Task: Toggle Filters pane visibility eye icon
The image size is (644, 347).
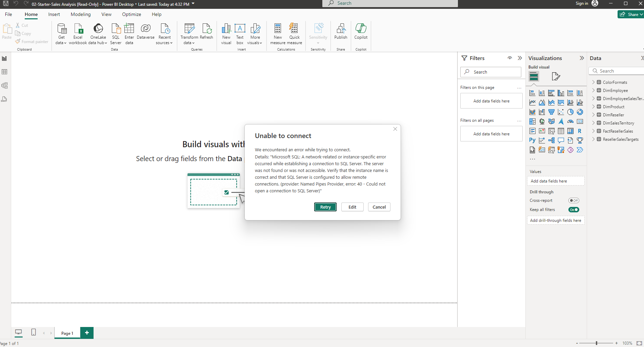Action: [510, 58]
